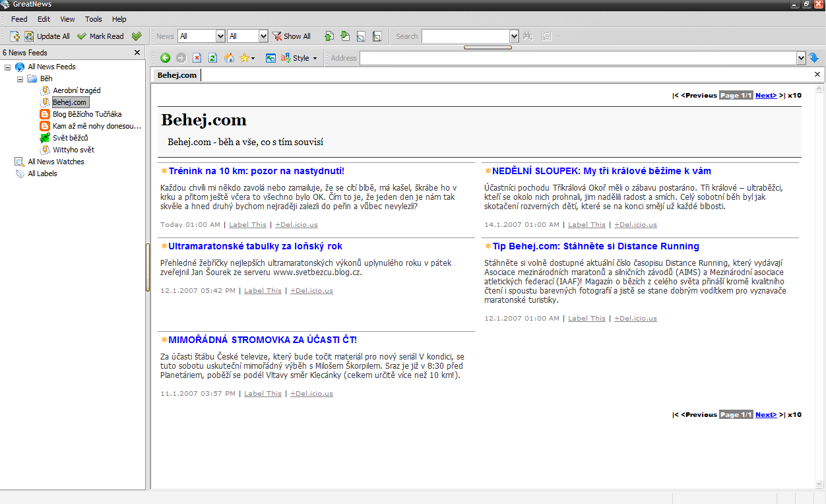This screenshot has height=504, width=826.
Task: Click +Del.icio.us under MIMOŘÁDNÁ STROMOVKA article
Action: point(311,393)
